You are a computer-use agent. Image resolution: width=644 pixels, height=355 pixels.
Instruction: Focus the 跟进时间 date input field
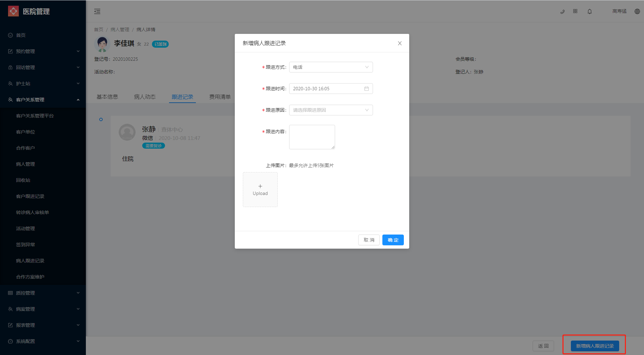click(331, 89)
